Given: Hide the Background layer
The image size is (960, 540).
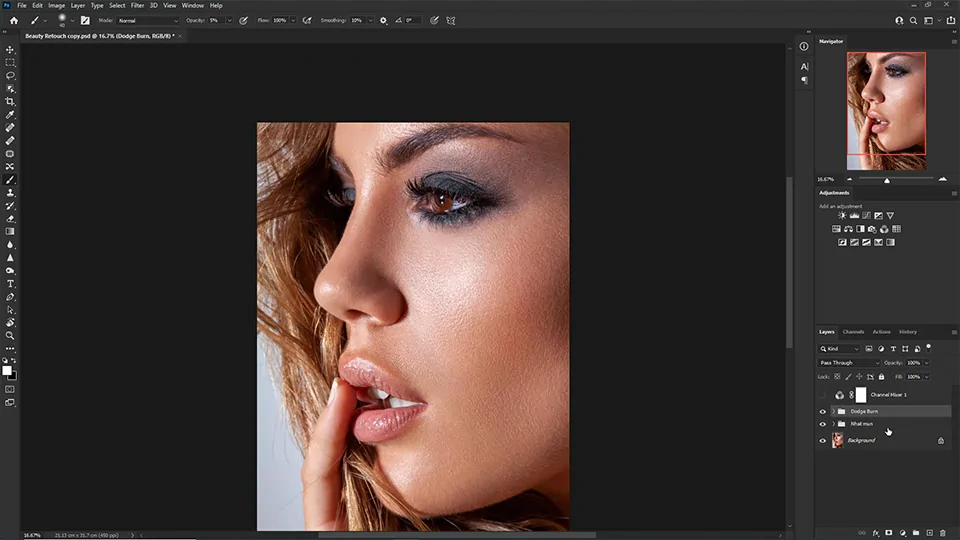Looking at the screenshot, I should click(x=823, y=440).
